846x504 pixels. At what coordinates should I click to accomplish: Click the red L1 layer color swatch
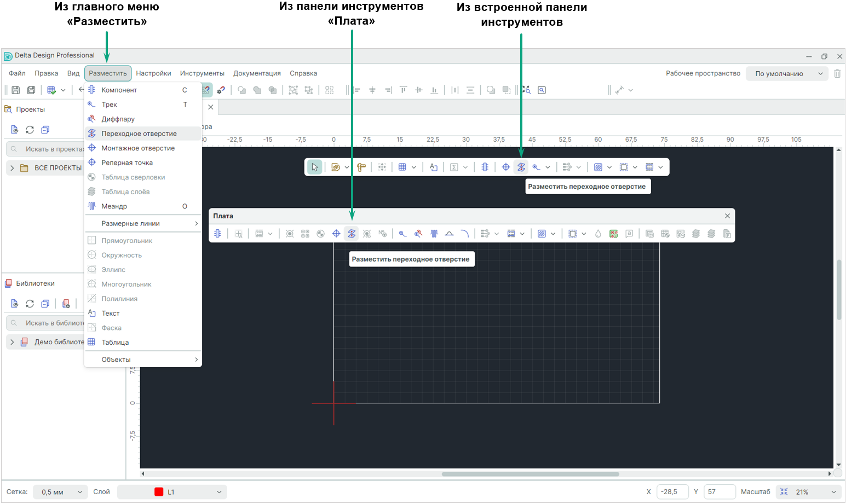click(159, 492)
